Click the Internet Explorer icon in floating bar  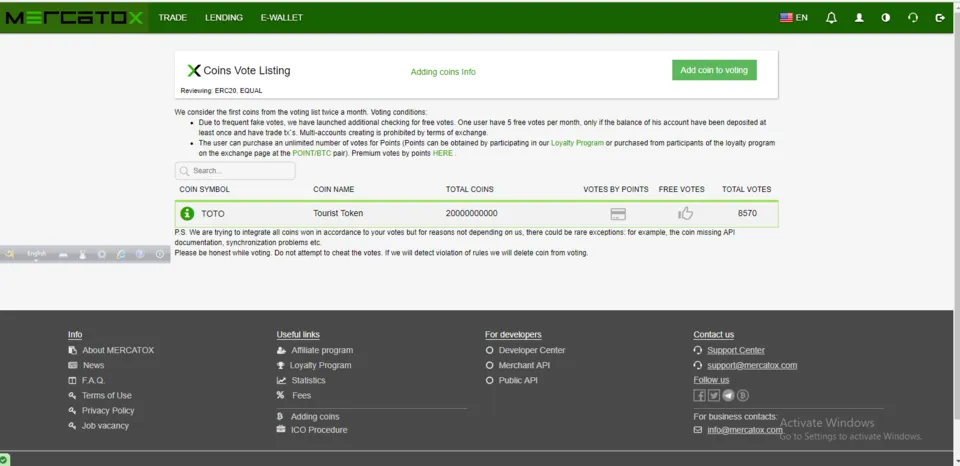pos(121,255)
